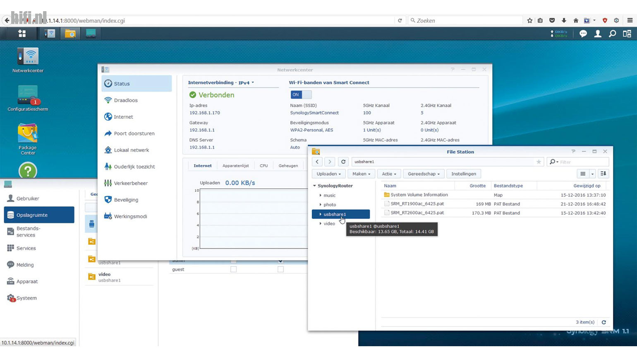The image size is (637, 364).
Task: Switch to Apparatenlijst tab
Action: 236,165
